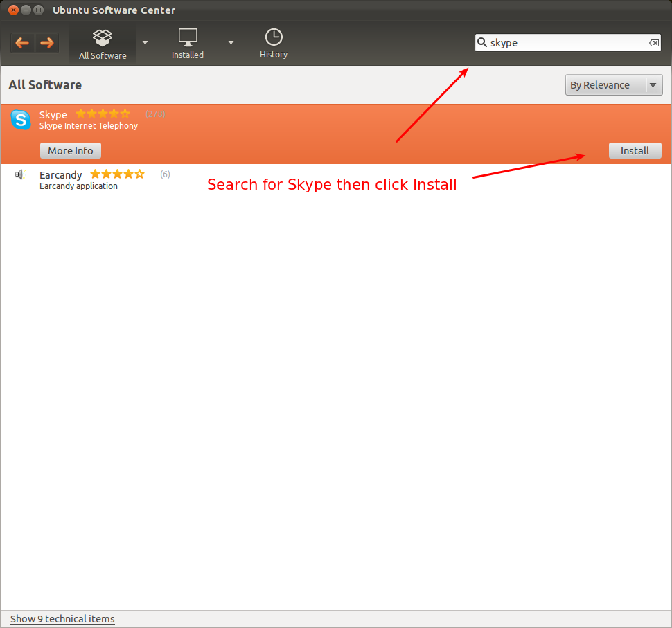Show 9 technical items link
Image resolution: width=672 pixels, height=628 pixels.
[62, 619]
